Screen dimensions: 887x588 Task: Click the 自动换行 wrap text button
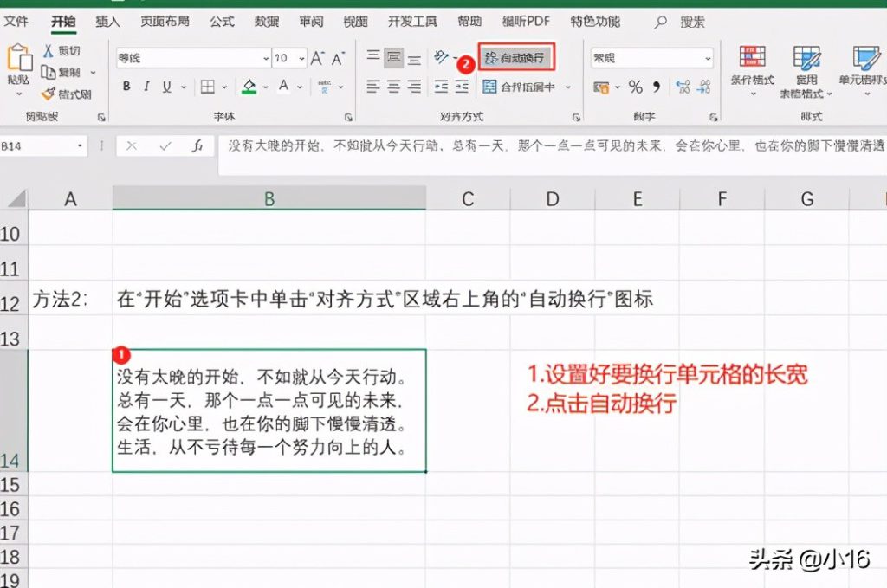pos(516,57)
